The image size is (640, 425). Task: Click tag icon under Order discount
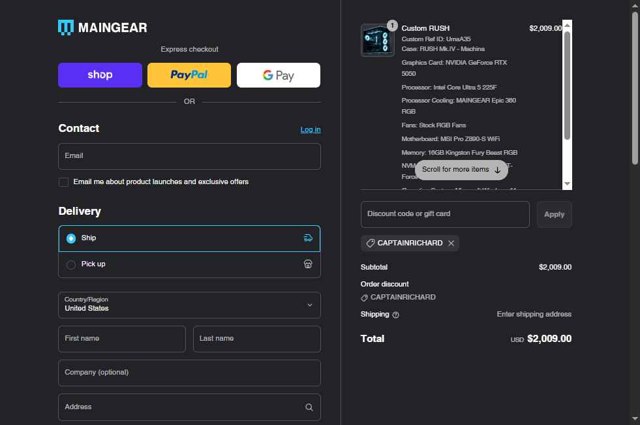(x=364, y=298)
